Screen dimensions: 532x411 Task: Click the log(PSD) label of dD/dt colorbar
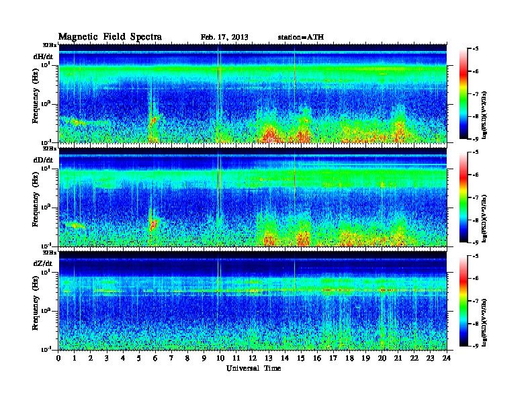click(484, 219)
